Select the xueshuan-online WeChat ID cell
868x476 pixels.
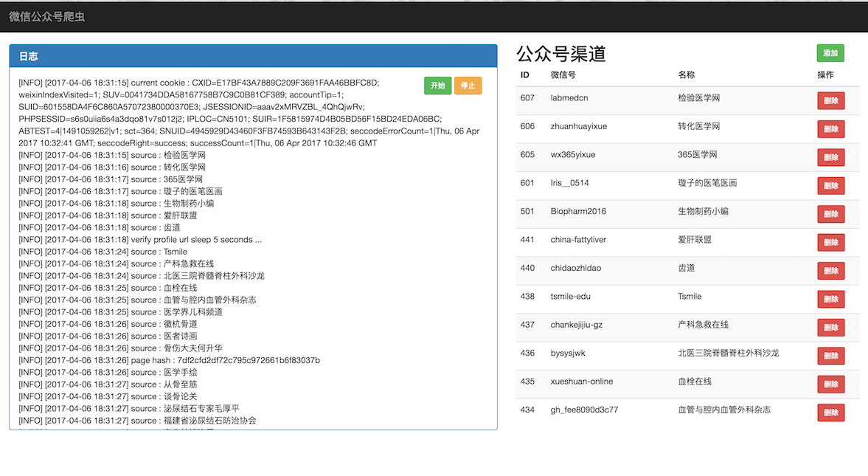point(582,382)
